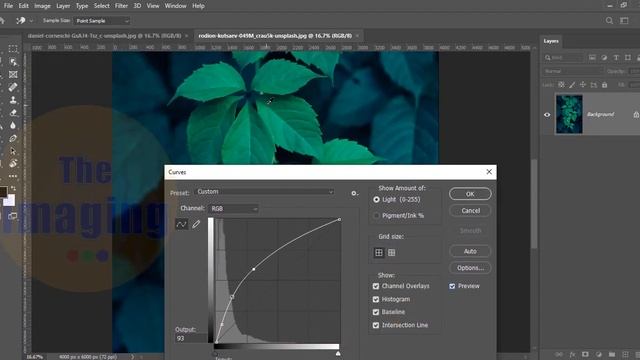This screenshot has height=360, width=640.
Task: Click OK in Curves dialog
Action: click(x=470, y=194)
